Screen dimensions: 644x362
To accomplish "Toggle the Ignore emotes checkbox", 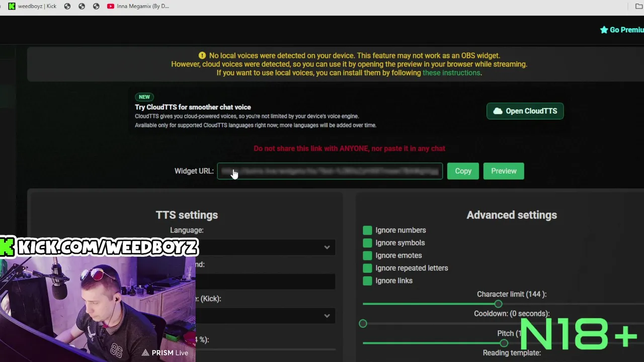I will pos(367,255).
